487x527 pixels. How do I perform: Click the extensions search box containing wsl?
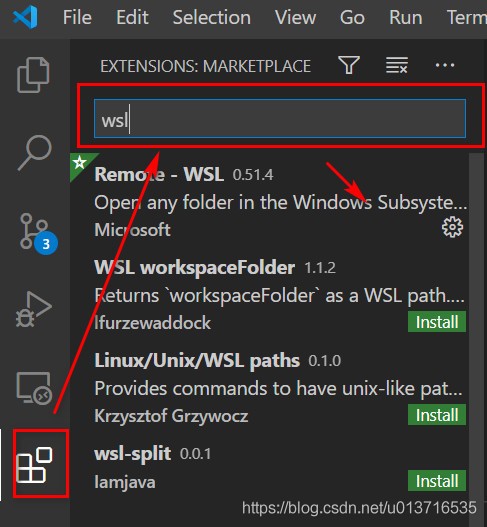tap(280, 118)
